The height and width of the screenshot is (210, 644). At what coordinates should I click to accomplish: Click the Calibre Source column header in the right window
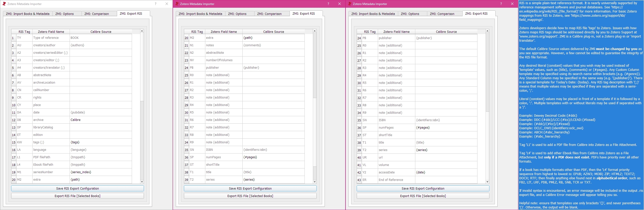(446, 32)
